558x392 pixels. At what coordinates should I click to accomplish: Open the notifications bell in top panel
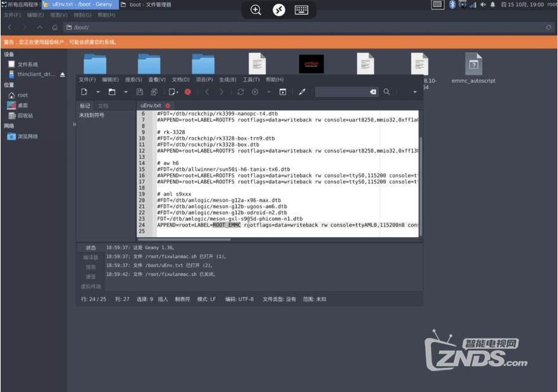(x=493, y=4)
